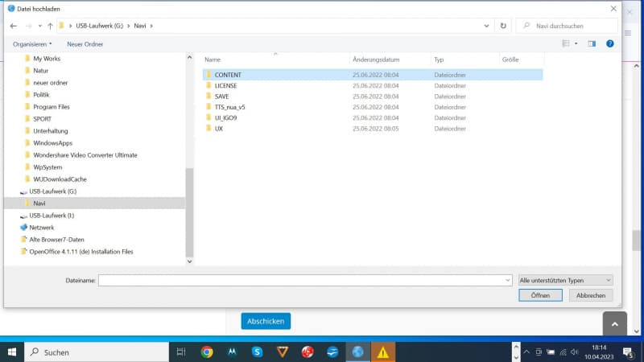The width and height of the screenshot is (644, 362).
Task: Select neuer ordner in tree
Action: pos(50,83)
